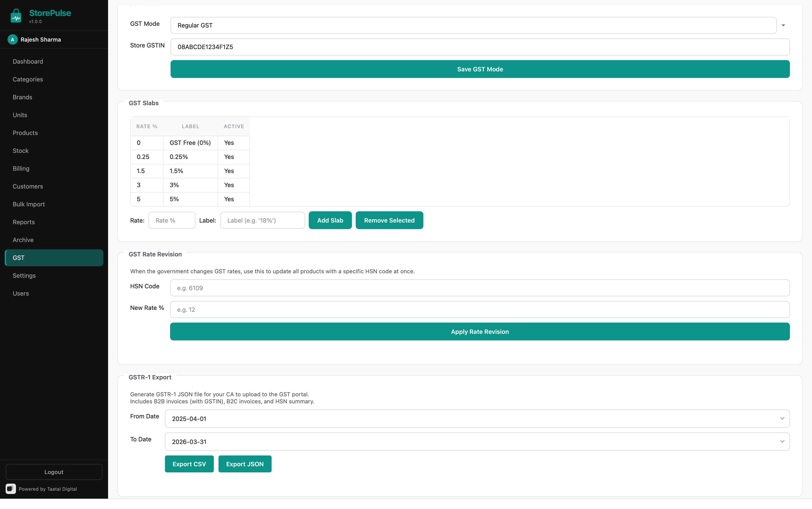The width and height of the screenshot is (812, 509).
Task: Select the '3%' slab label cell
Action: pos(190,185)
